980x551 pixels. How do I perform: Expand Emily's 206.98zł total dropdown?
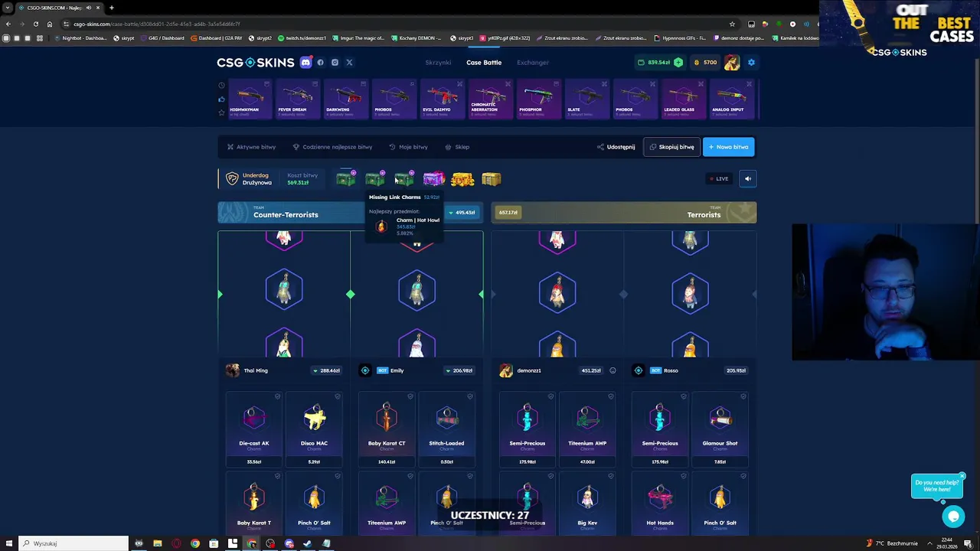click(x=459, y=370)
